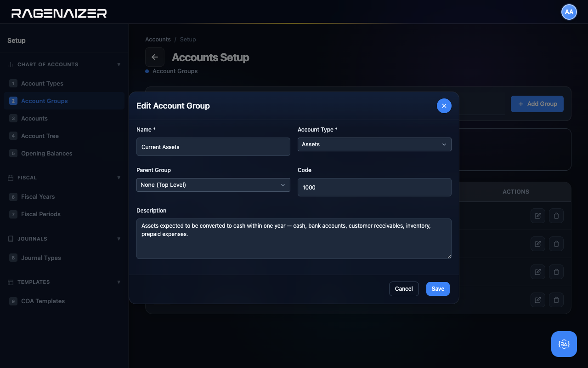Open Opening Balances page
Screen dimensions: 588x368
click(64, 153)
